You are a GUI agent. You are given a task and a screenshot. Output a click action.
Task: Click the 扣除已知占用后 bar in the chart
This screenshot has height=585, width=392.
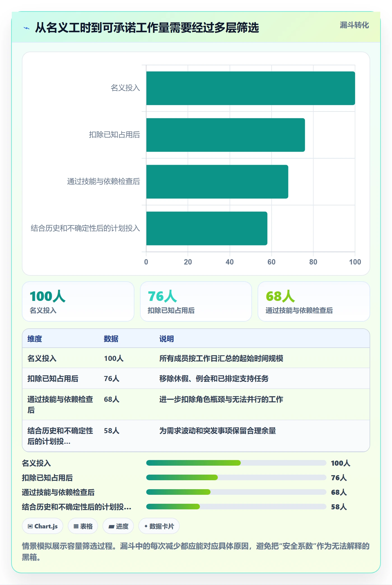[225, 135]
